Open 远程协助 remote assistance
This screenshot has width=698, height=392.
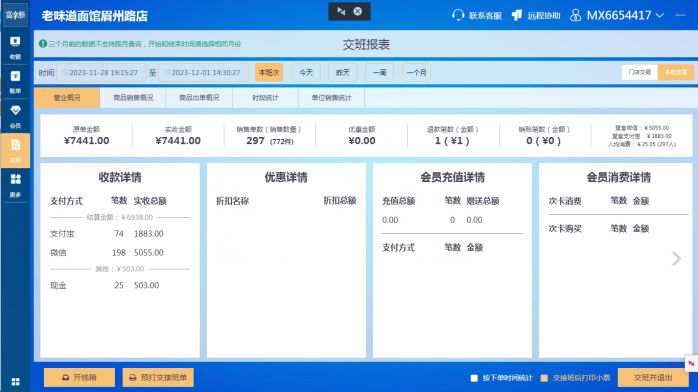536,16
